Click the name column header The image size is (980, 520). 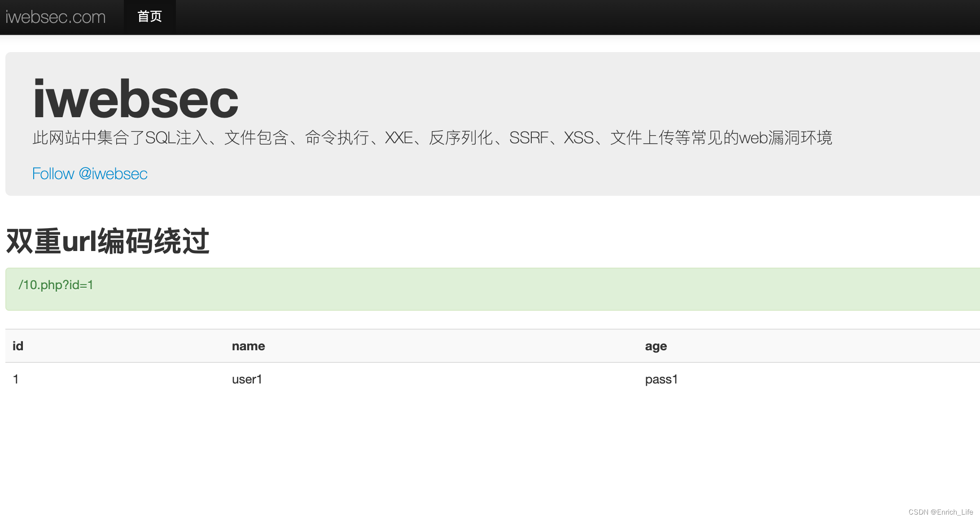(248, 346)
